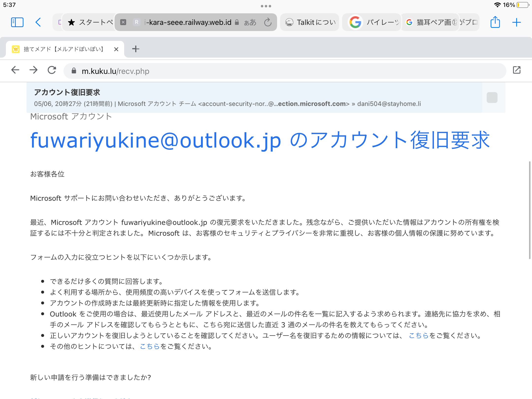Screen dimensions: 532x399
Task: Tap the partly hidden purple tab icon
Action: (59, 22)
